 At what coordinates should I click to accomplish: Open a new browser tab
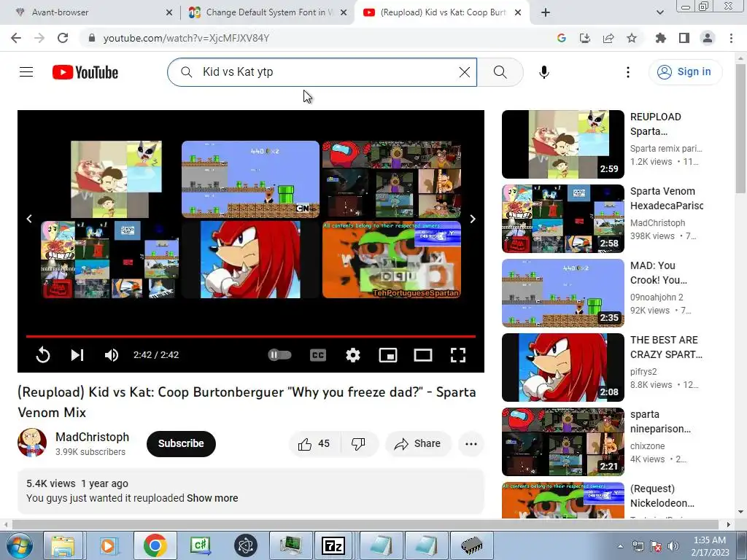coord(546,12)
